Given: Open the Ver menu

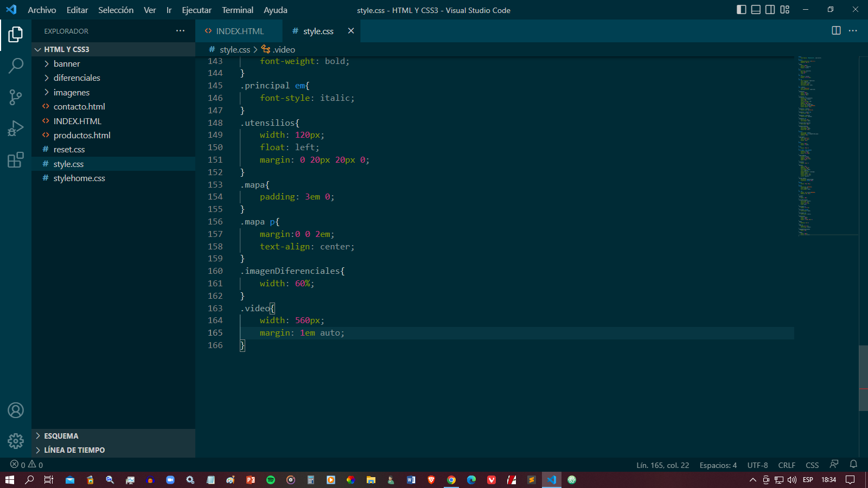Looking at the screenshot, I should [150, 10].
